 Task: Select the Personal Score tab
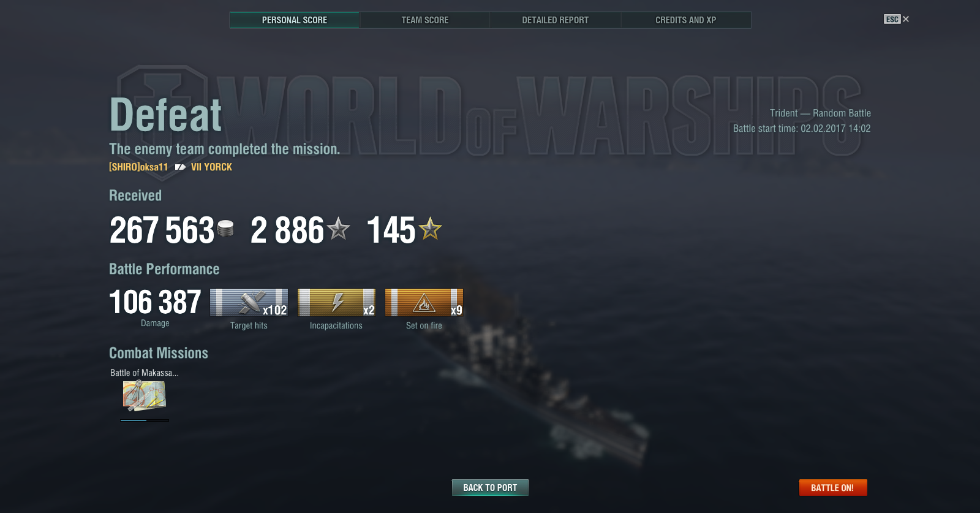[295, 20]
